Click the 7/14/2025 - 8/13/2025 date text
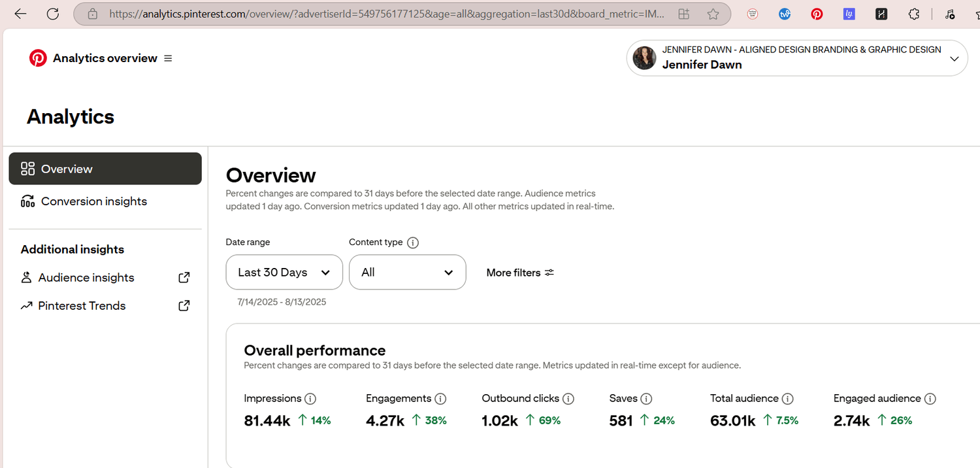The height and width of the screenshot is (468, 980). coord(282,302)
